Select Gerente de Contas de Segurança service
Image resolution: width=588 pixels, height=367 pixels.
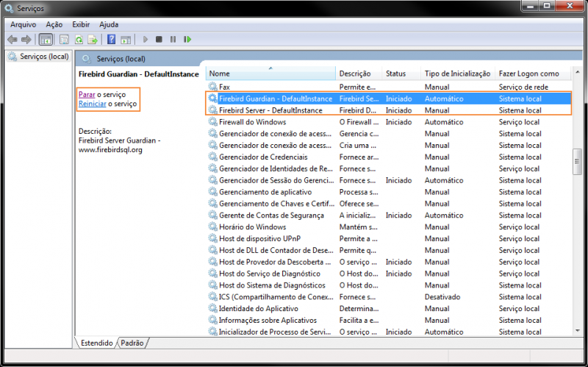click(389, 215)
